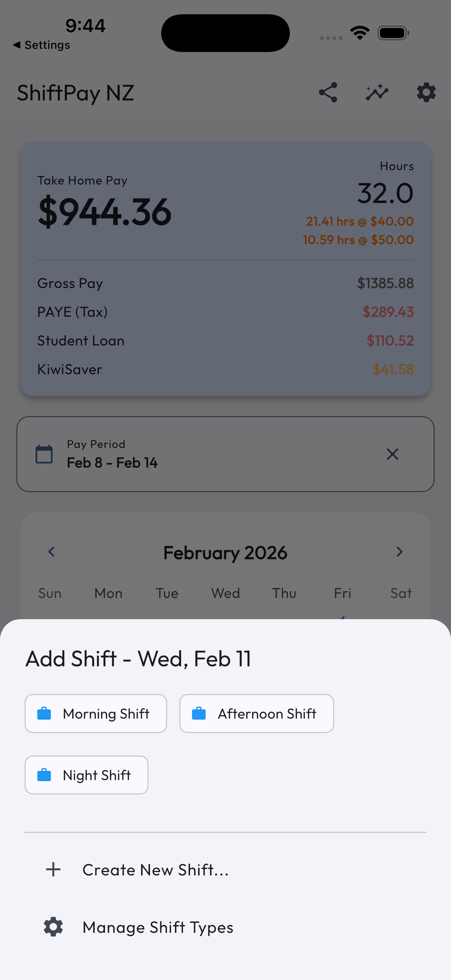Tap the pay period calendar icon

(x=44, y=454)
